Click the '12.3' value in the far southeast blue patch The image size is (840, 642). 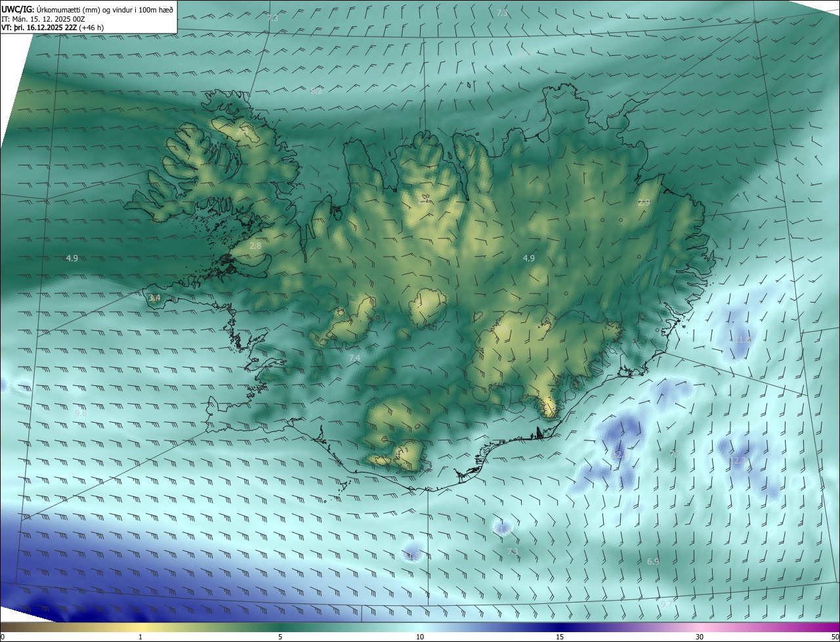(738, 461)
